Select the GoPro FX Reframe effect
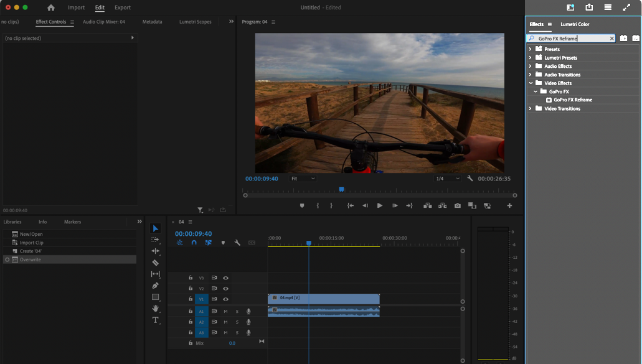The width and height of the screenshot is (642, 364). click(x=572, y=100)
